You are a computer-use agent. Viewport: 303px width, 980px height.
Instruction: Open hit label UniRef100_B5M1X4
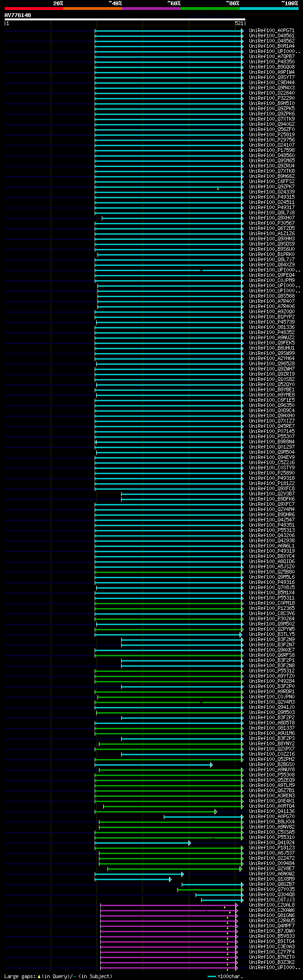(x=272, y=592)
